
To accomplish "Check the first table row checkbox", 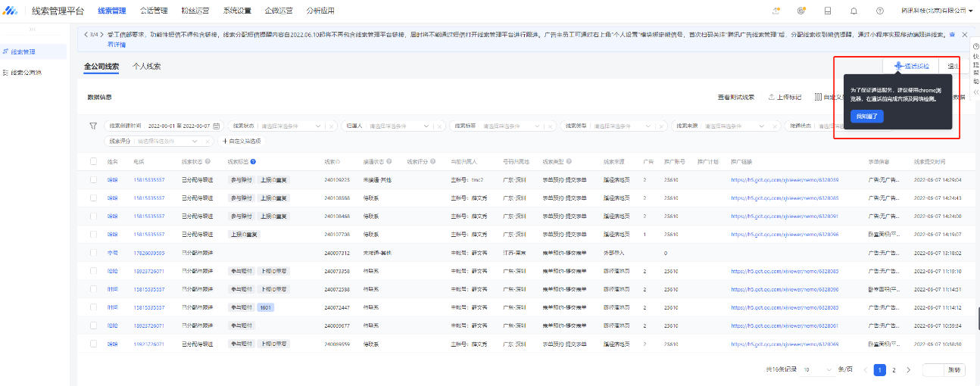I will 93,179.
